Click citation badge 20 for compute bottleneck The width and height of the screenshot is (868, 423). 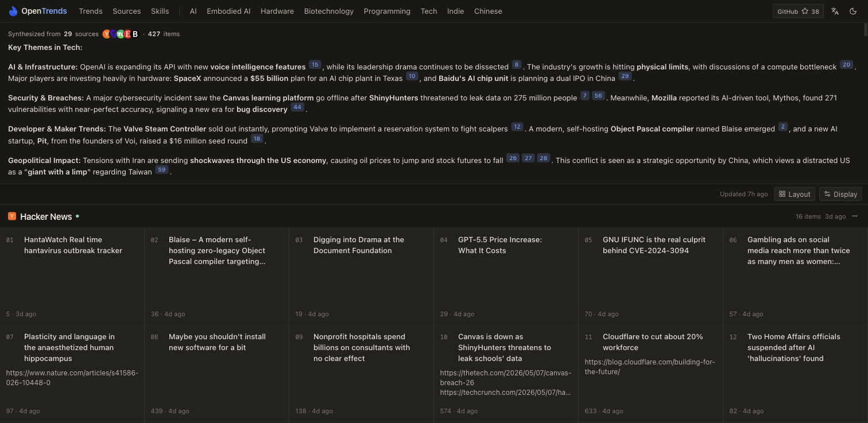coord(846,65)
